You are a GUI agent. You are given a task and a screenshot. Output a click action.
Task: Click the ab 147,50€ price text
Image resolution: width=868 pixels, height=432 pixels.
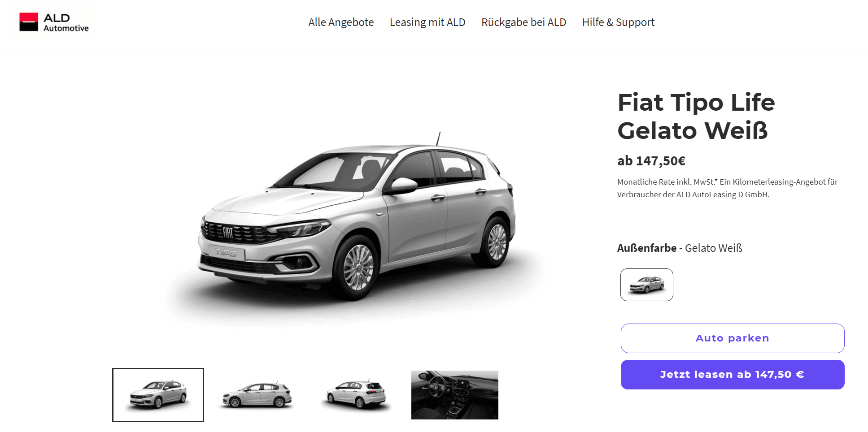coord(651,161)
